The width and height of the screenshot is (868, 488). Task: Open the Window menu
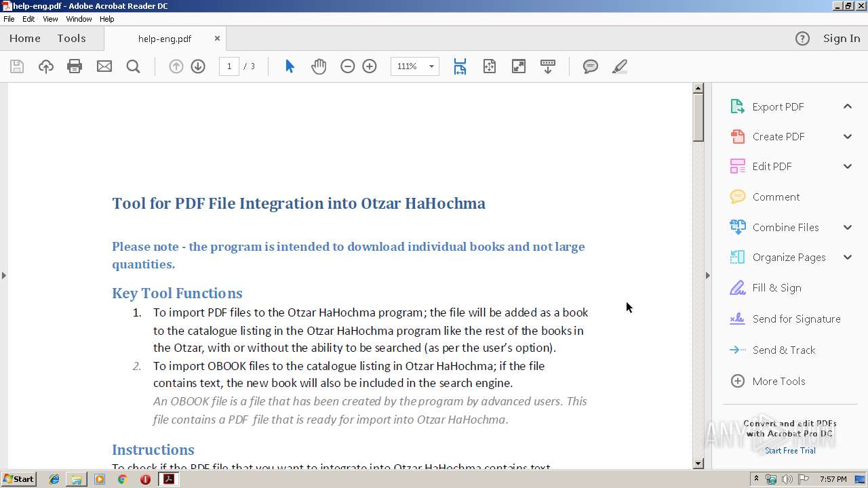coord(79,19)
